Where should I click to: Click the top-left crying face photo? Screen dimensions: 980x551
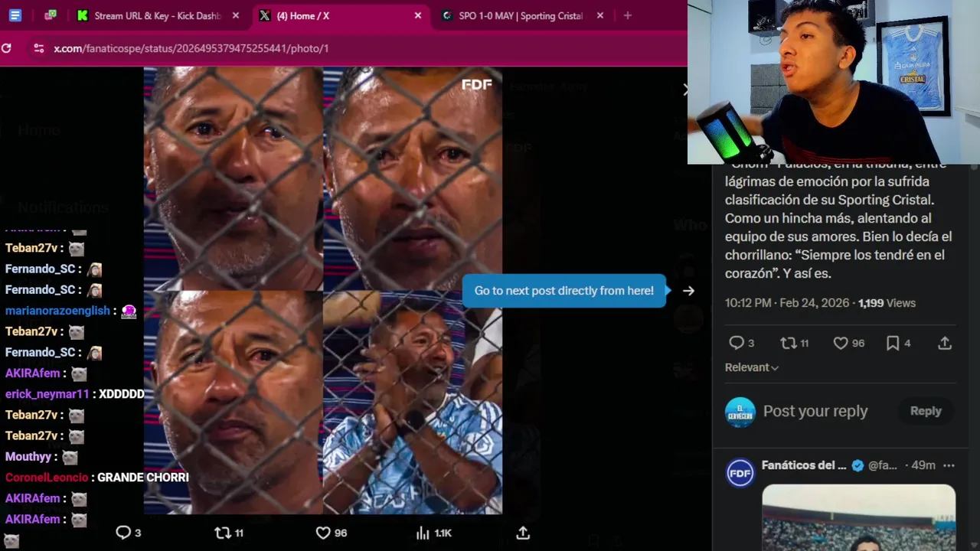coord(233,178)
